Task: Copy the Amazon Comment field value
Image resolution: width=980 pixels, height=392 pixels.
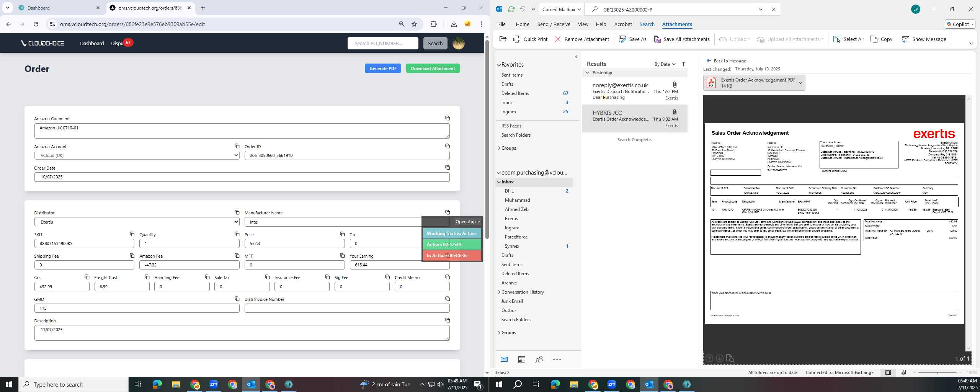Action: click(x=447, y=118)
